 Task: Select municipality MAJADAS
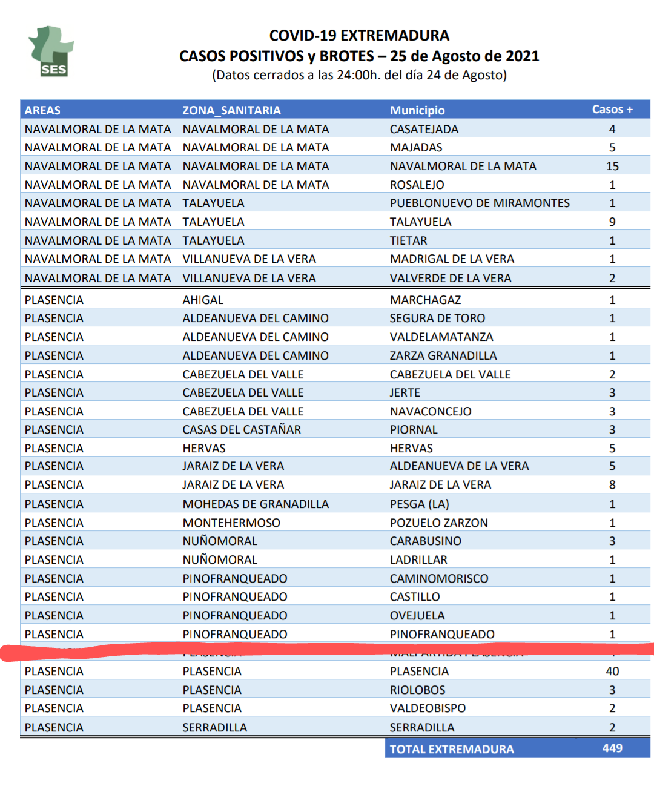pos(416,147)
